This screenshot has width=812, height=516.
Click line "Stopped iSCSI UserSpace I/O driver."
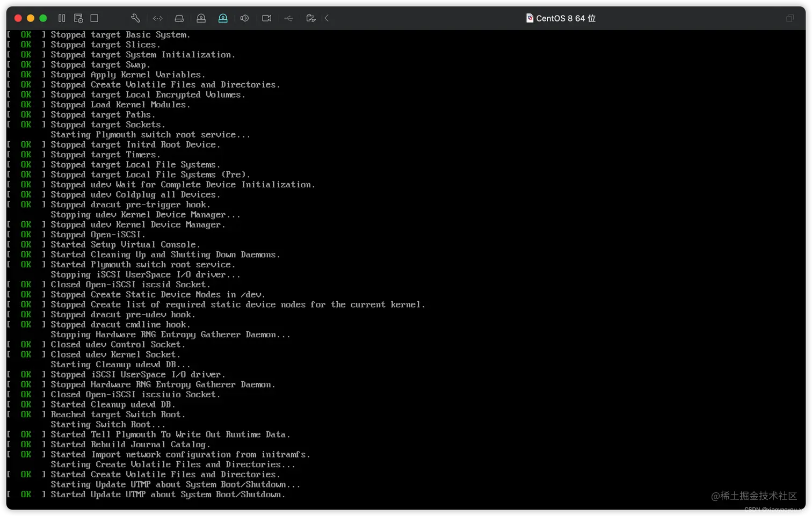138,374
